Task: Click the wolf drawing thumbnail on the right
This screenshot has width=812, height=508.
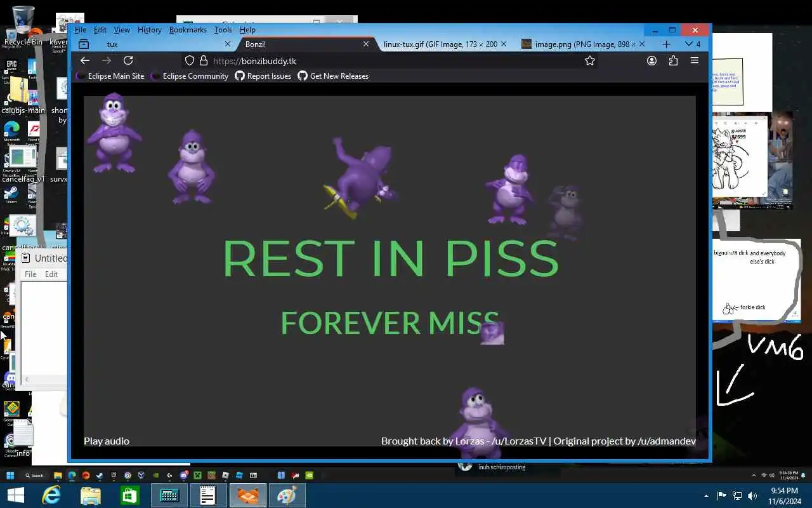Action: click(x=740, y=156)
